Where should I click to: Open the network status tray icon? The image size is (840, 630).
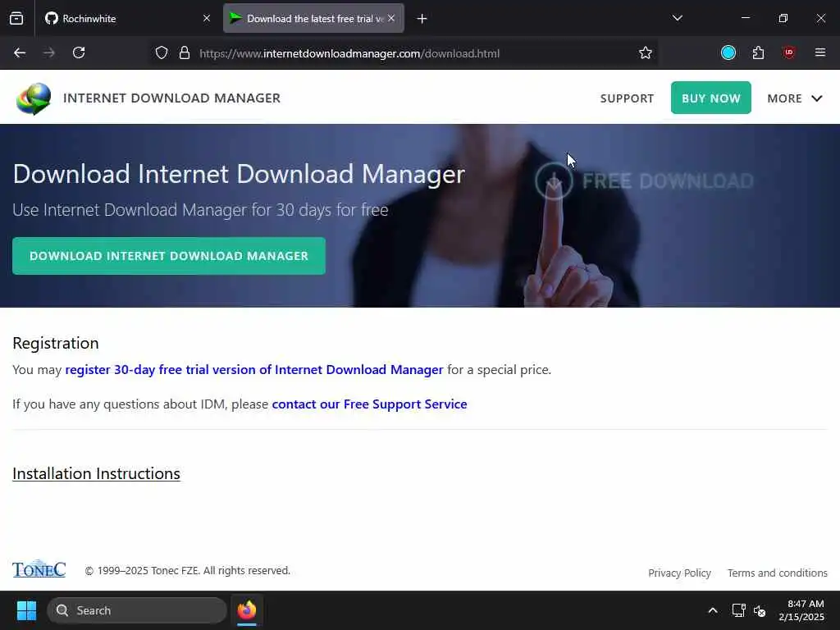[739, 610]
